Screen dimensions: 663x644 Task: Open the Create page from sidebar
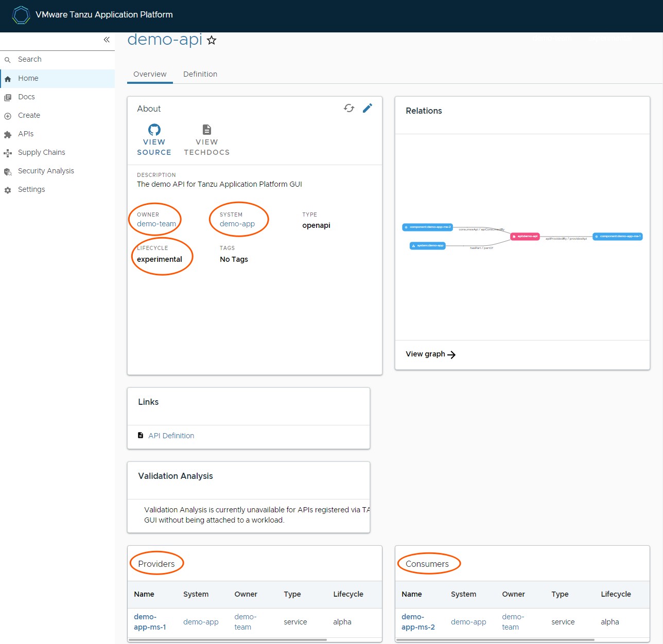29,116
